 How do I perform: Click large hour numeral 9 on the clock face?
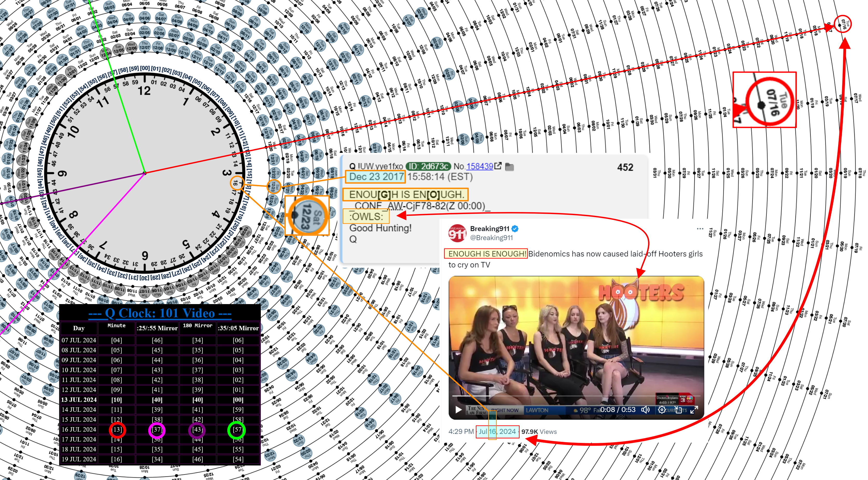(x=62, y=173)
